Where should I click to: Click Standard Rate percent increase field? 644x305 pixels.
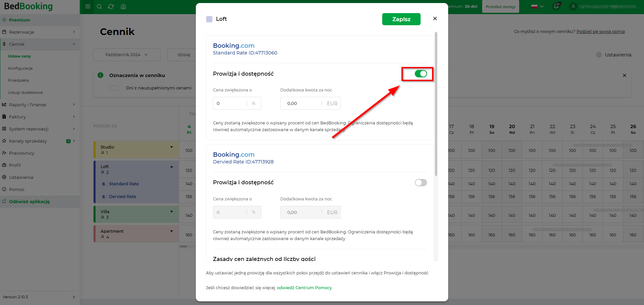pos(237,103)
